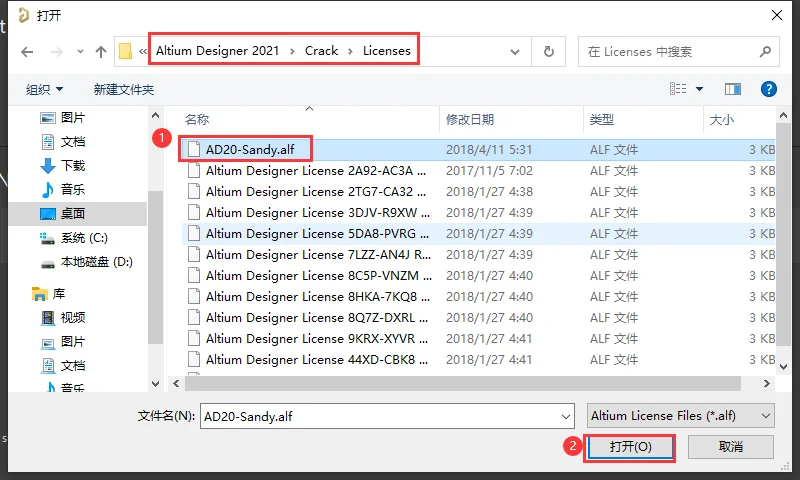This screenshot has height=480, width=800.
Task: Click file icon of 9KRX-XYVR license
Action: click(194, 338)
